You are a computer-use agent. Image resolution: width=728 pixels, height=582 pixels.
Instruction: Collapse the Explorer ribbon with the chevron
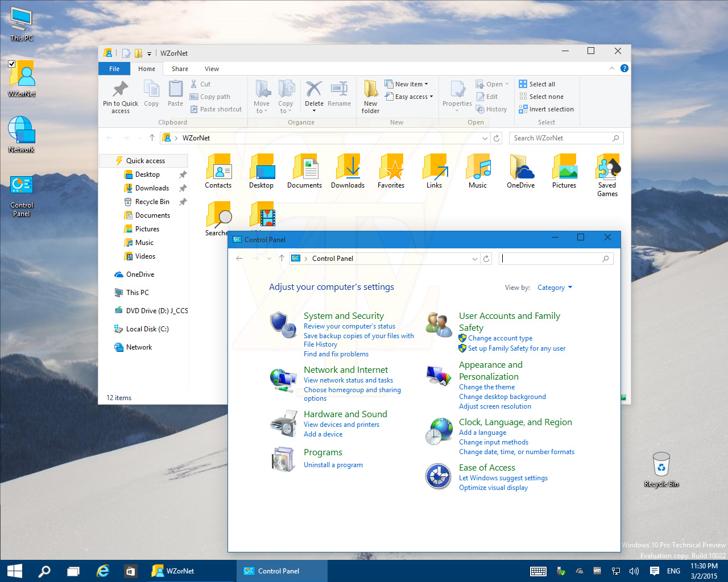[612, 68]
